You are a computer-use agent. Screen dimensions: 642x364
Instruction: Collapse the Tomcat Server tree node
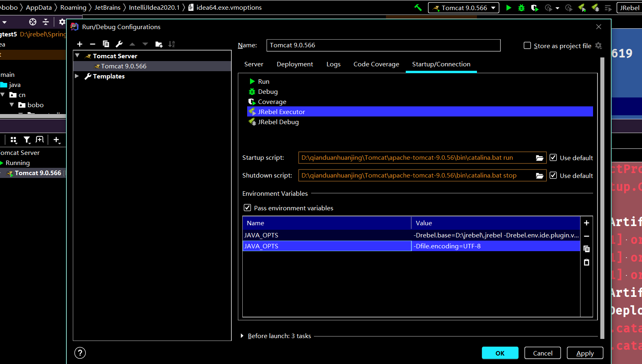(x=77, y=56)
